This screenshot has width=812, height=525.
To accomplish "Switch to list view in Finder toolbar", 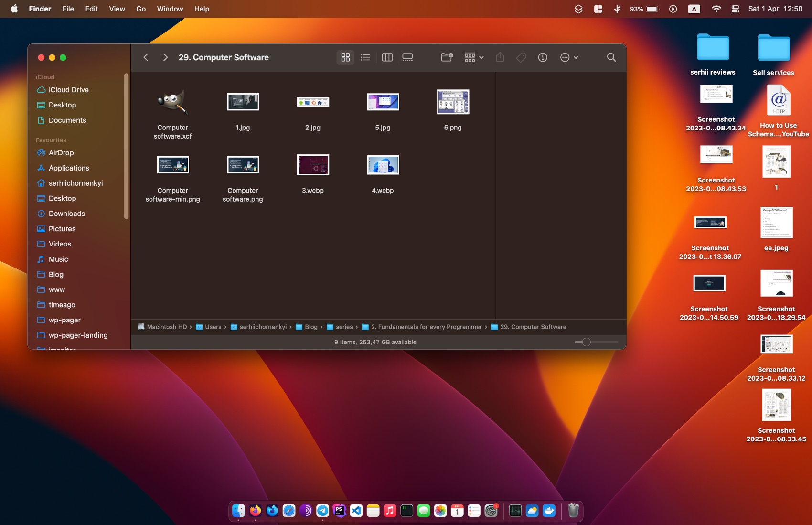I will point(365,57).
